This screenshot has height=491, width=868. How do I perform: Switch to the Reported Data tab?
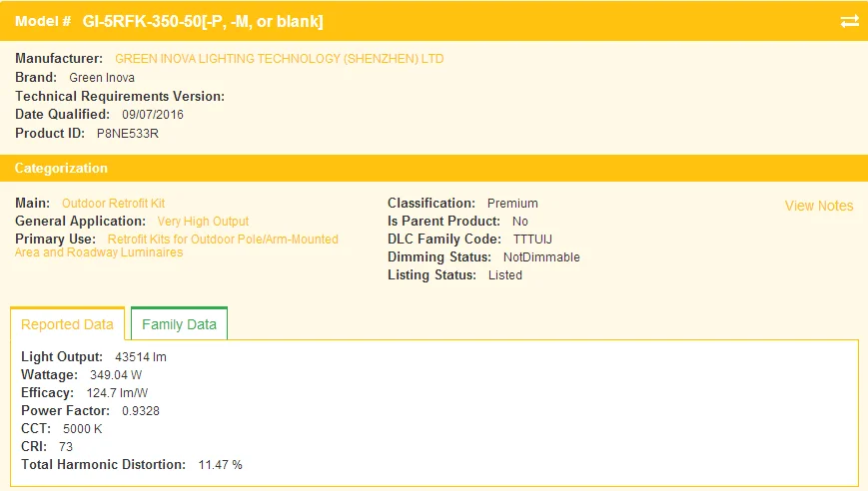tap(67, 324)
